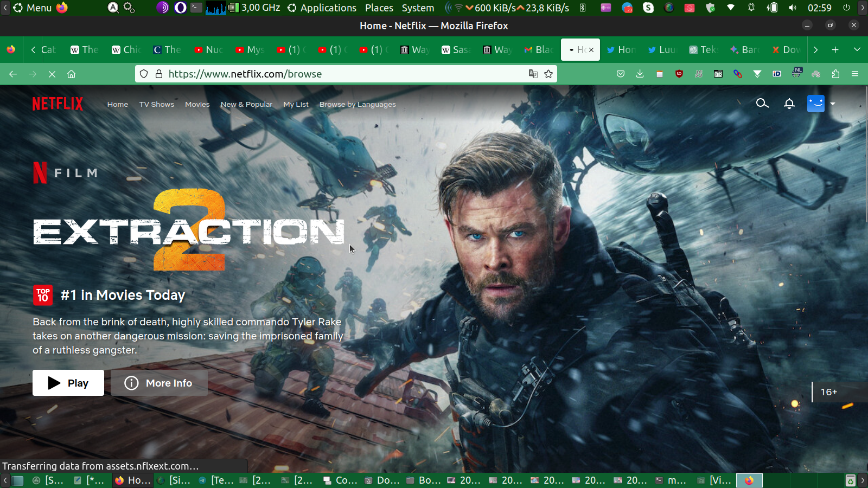Translate this page

[533, 74]
